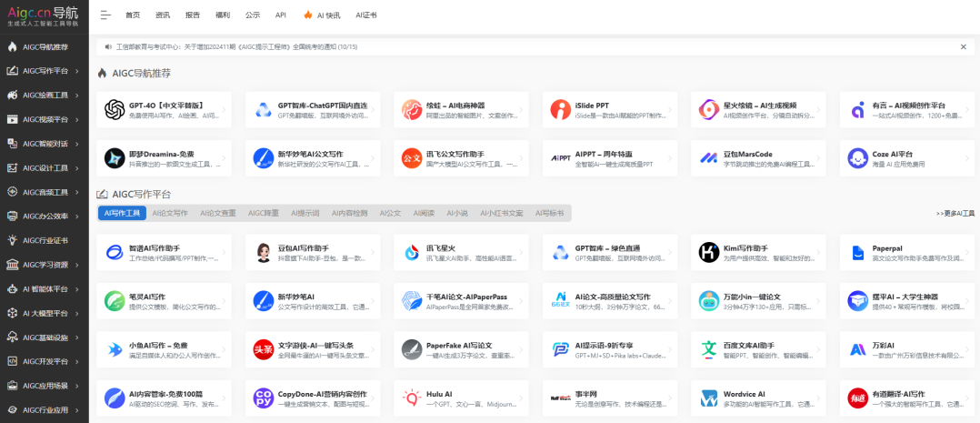Image resolution: width=980 pixels, height=423 pixels.
Task: Switch to the AI提示词 tab
Action: pyautogui.click(x=305, y=214)
